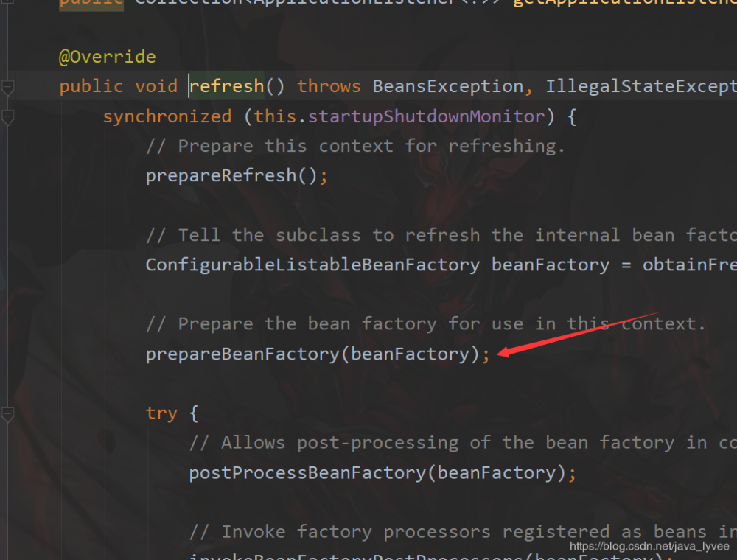Click the synchronized keyword

pos(167,116)
